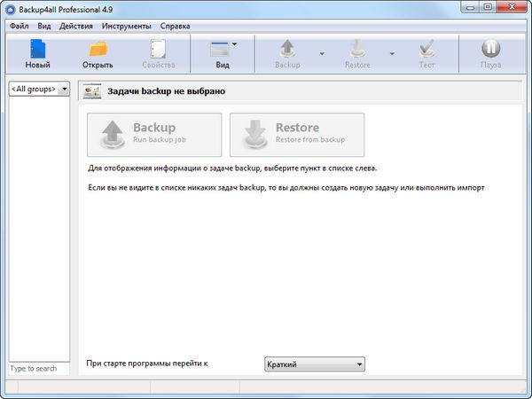Image resolution: width=532 pixels, height=399 pixels.
Task: Open the Справка menu
Action: 175,26
